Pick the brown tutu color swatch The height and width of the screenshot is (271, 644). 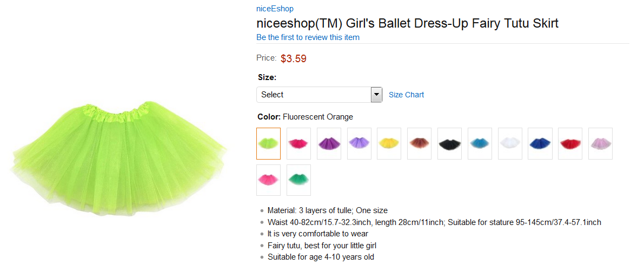point(419,144)
